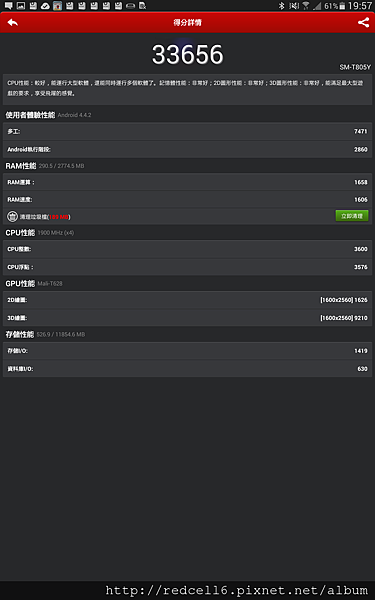Select the 3D繪圖 row showing 9210
Screen dimensions: 375x600
pos(188,318)
